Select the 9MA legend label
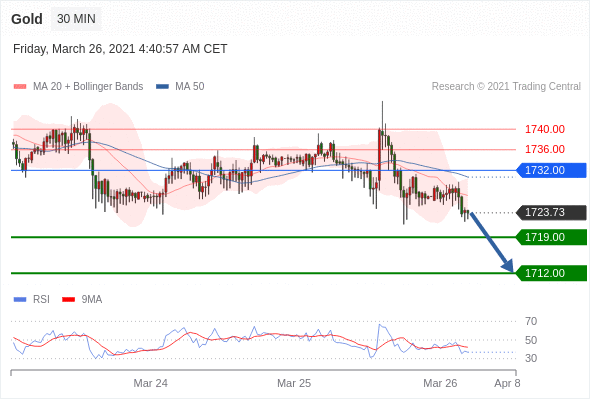 pos(92,300)
